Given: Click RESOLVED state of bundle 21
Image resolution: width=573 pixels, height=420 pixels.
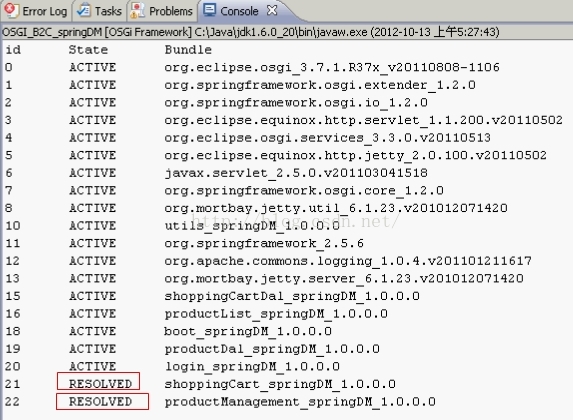Looking at the screenshot, I should tap(100, 384).
